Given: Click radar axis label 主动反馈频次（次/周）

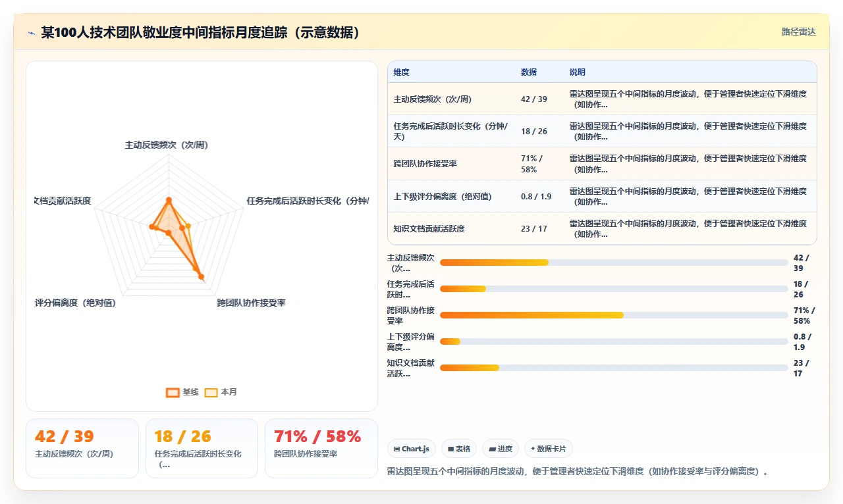Looking at the screenshot, I should (x=167, y=145).
